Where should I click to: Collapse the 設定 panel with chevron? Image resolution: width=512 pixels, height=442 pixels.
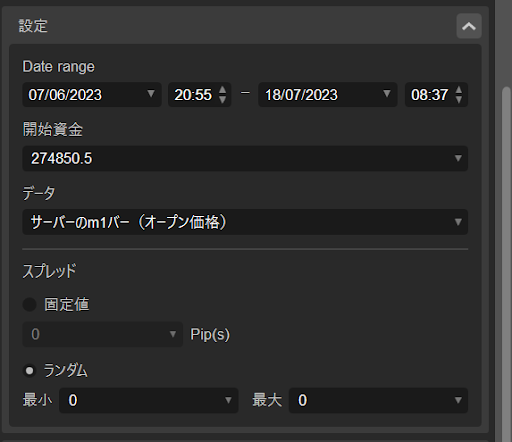click(469, 26)
